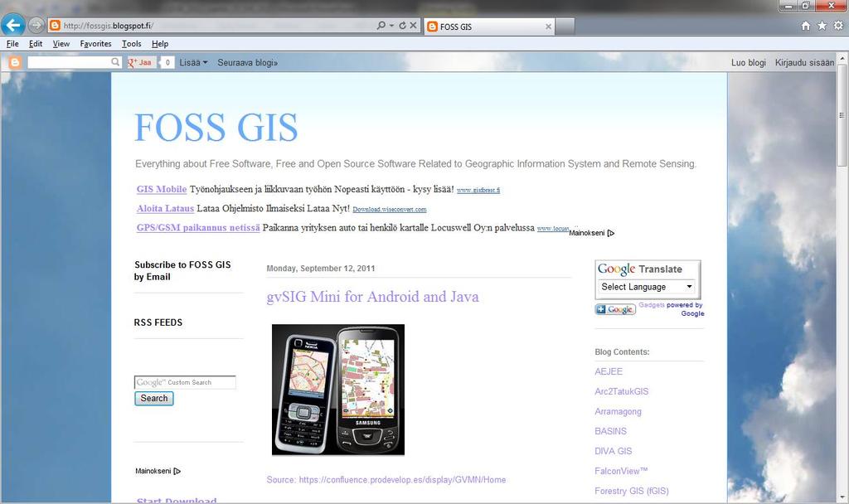This screenshot has height=504, width=849.
Task: Visit the Download.wiseconvert.com ad URL
Action: coord(390,210)
